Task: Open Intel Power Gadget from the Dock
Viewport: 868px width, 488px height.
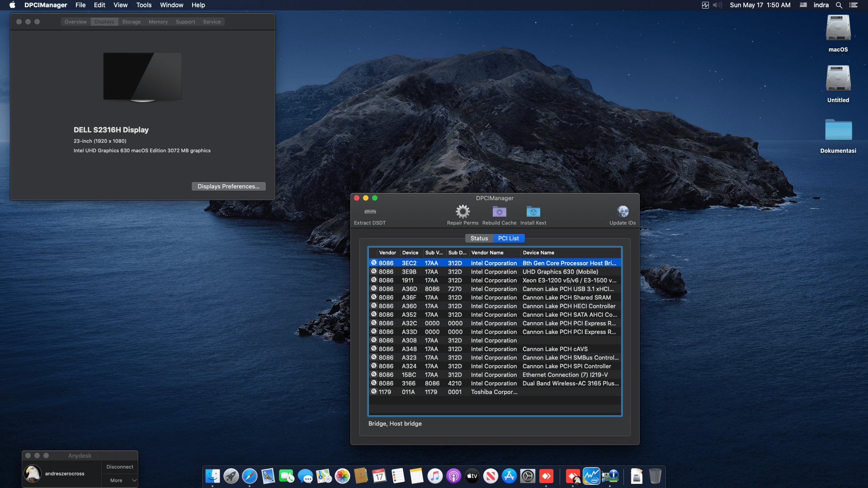Action: tap(591, 476)
